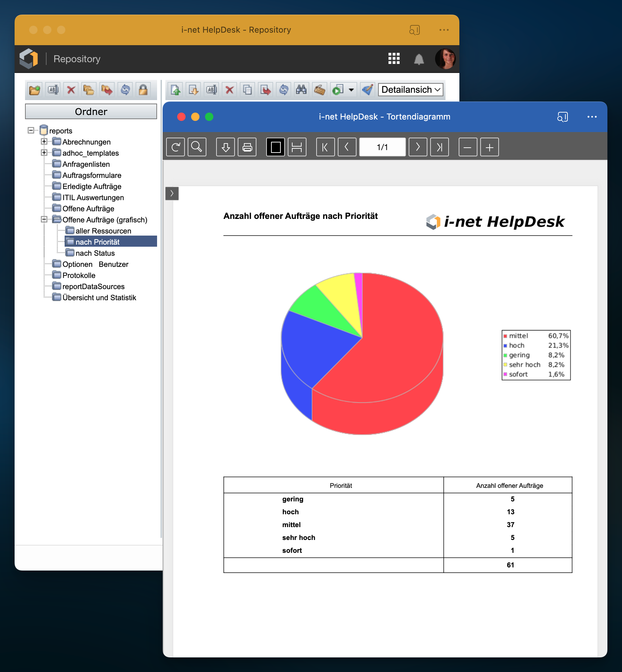Open the app grid launcher icon
This screenshot has width=622, height=672.
pos(394,59)
